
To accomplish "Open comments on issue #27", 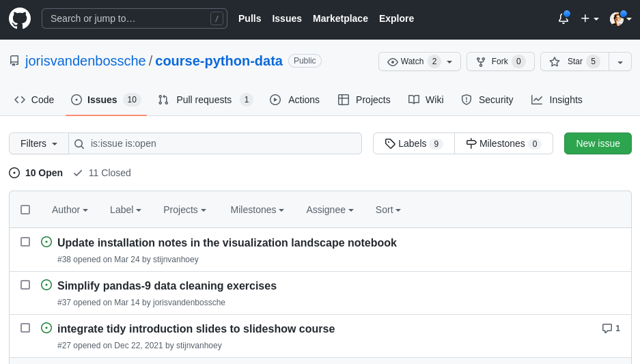I will tap(611, 328).
